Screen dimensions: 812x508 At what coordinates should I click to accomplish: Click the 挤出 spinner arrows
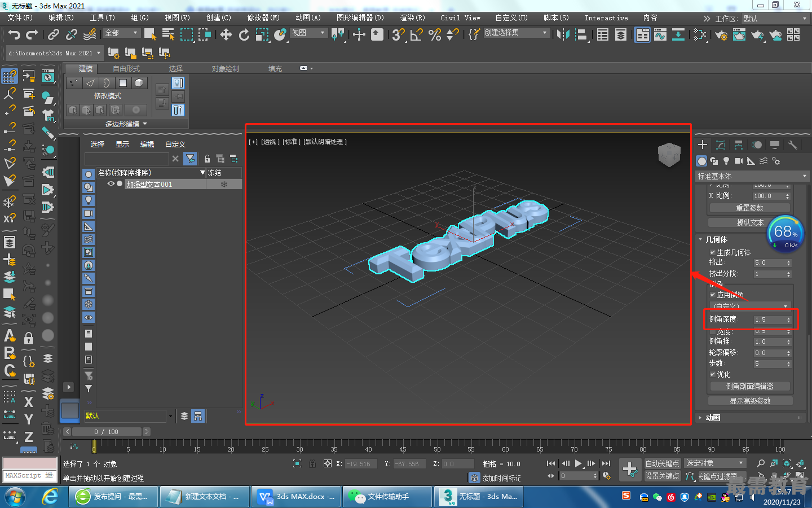tap(788, 263)
